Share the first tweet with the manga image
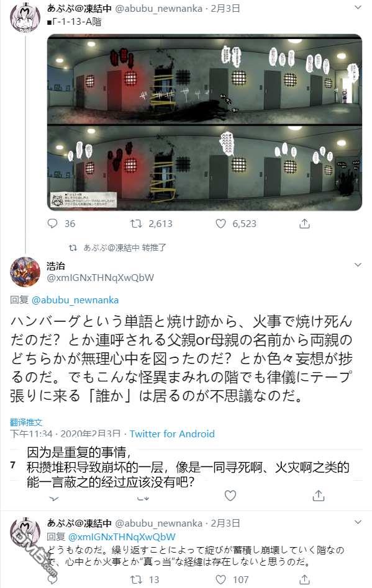This screenshot has width=372, height=588. [304, 223]
